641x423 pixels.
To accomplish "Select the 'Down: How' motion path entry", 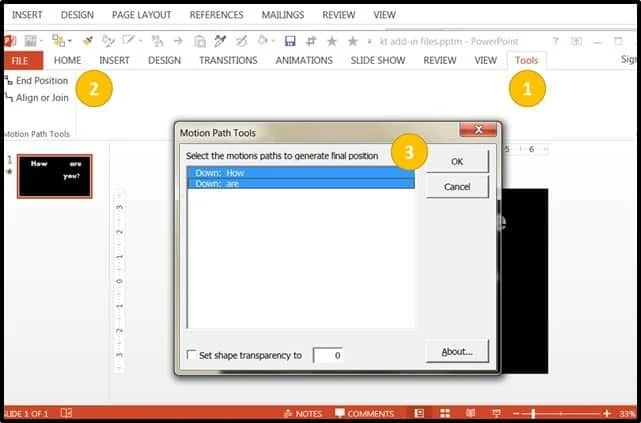I will tap(301, 173).
